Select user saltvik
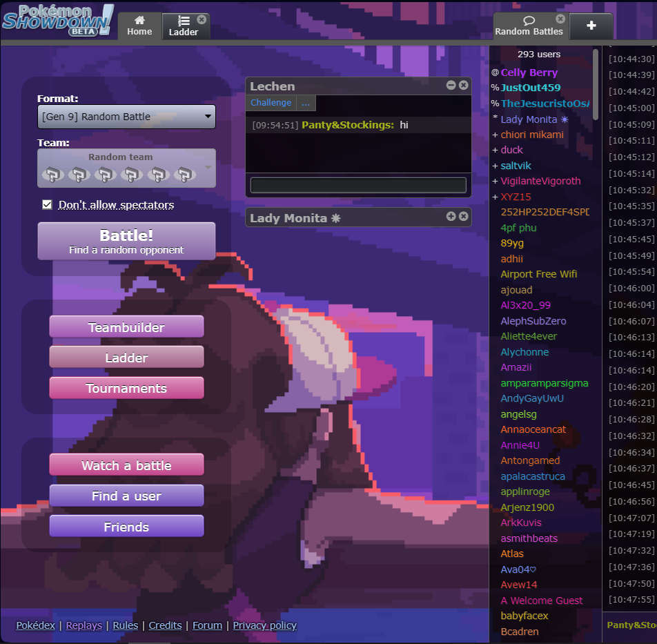657x644 pixels. tap(516, 166)
